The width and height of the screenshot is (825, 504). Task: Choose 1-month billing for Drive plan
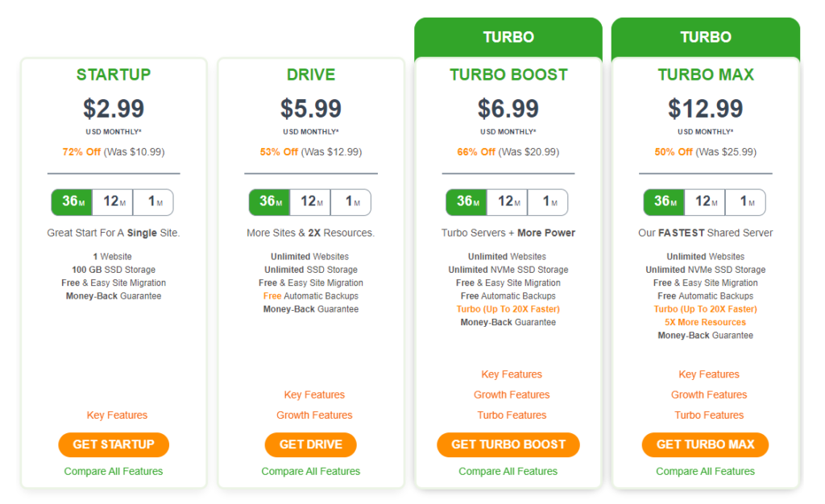coord(350,202)
